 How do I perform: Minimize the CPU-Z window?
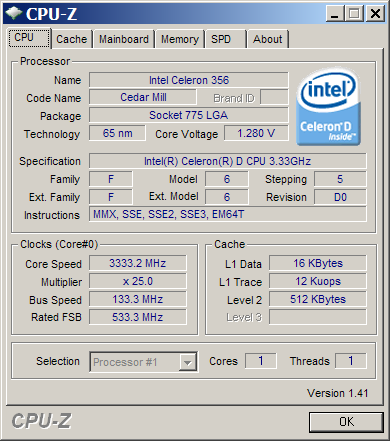[x=335, y=14]
